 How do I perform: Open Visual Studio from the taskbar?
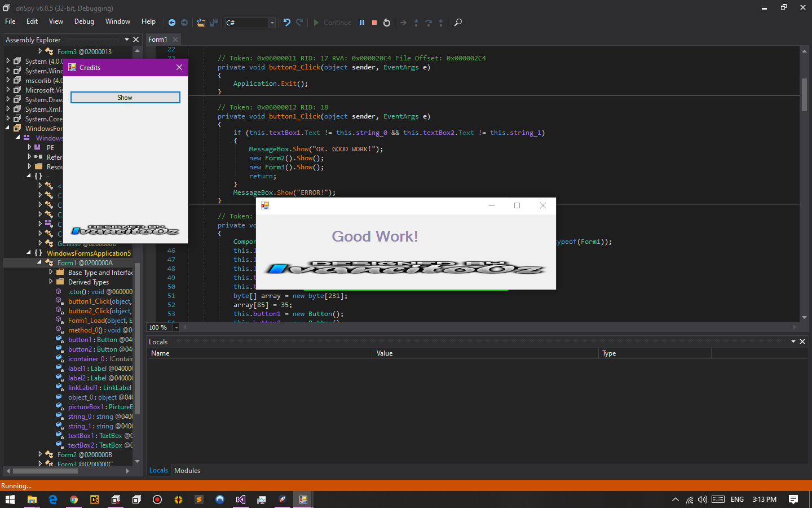point(241,500)
